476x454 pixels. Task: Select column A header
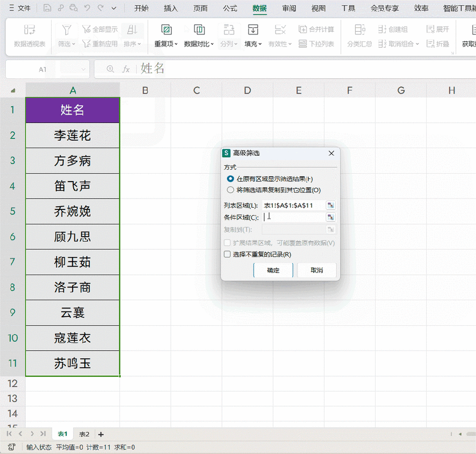pyautogui.click(x=73, y=90)
